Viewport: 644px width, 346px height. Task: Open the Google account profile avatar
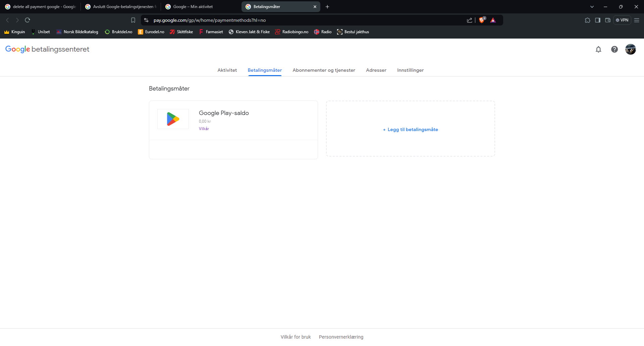click(631, 49)
